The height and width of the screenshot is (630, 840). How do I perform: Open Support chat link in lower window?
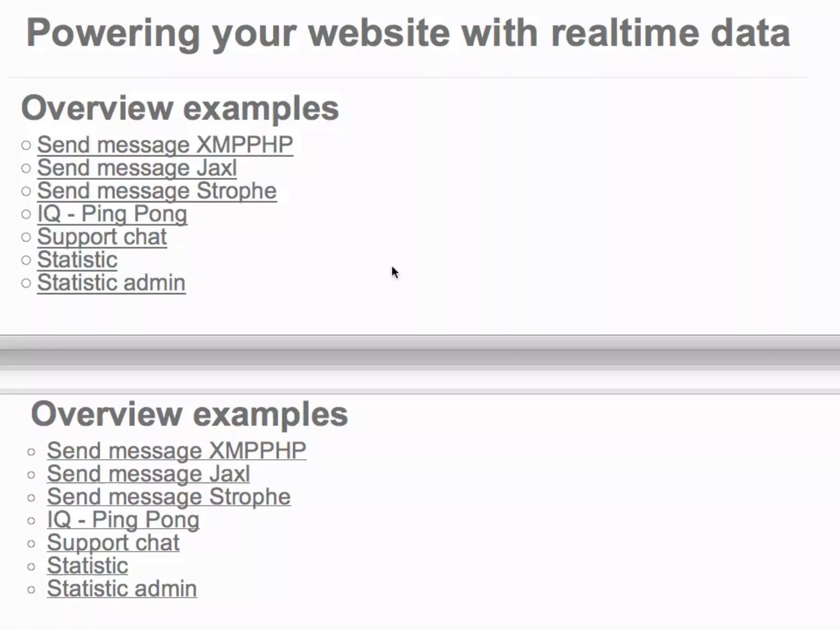click(x=113, y=543)
